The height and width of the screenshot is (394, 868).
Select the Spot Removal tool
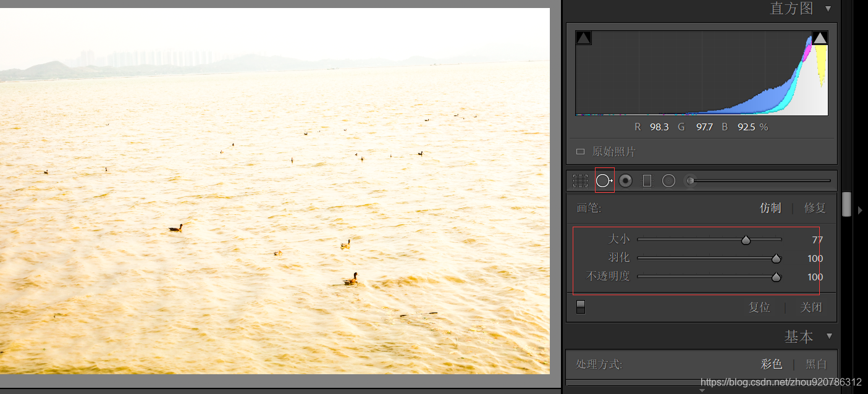604,180
